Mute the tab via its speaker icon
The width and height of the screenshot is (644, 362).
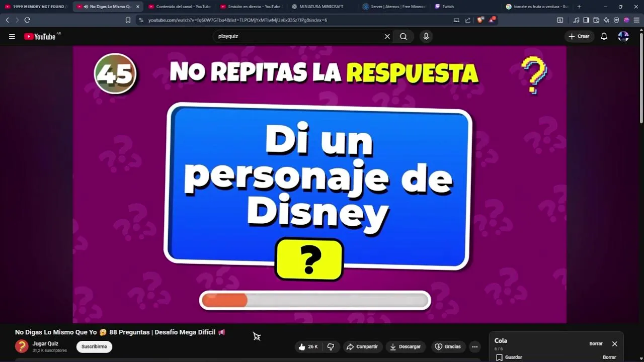pyautogui.click(x=86, y=7)
